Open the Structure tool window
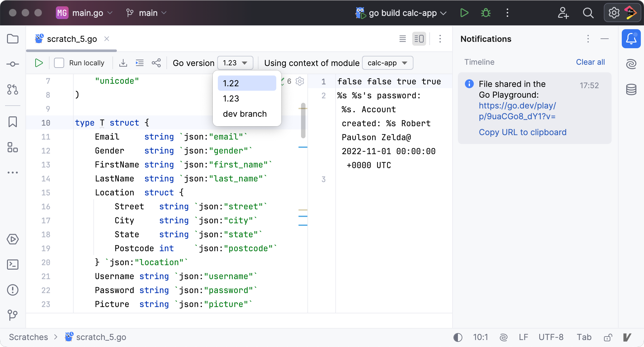This screenshot has width=644, height=347. 13,148
